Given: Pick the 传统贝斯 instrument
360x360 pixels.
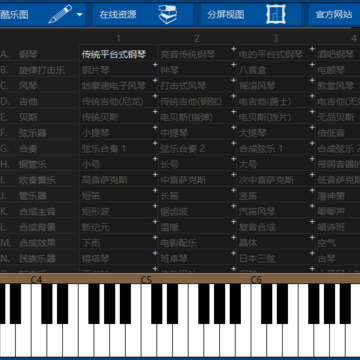Looking at the screenshot, I should [x=100, y=117].
